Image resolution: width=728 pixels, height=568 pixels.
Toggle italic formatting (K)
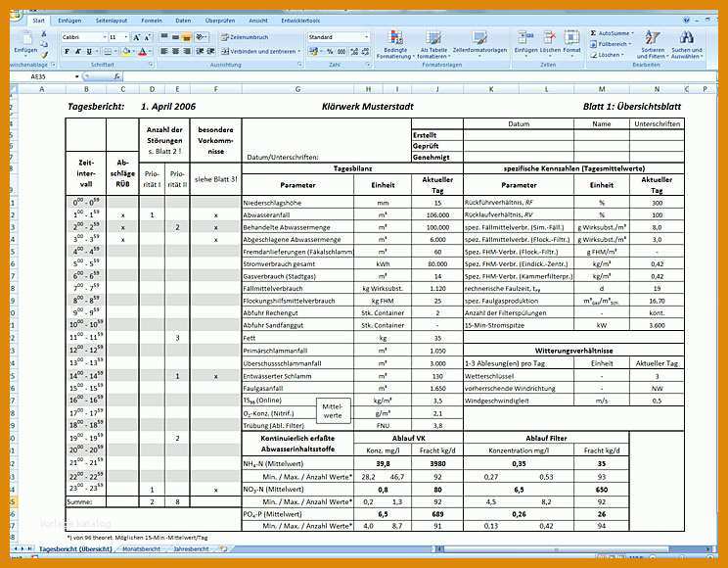coord(77,51)
